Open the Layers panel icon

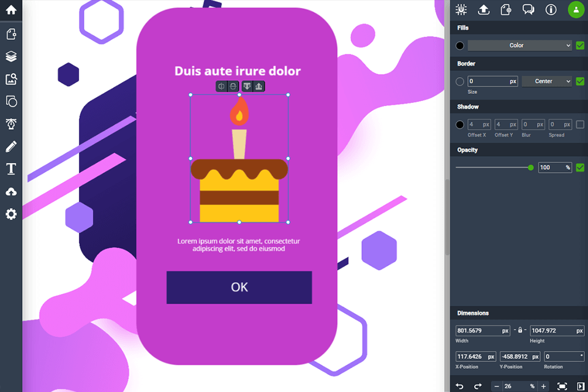11,56
